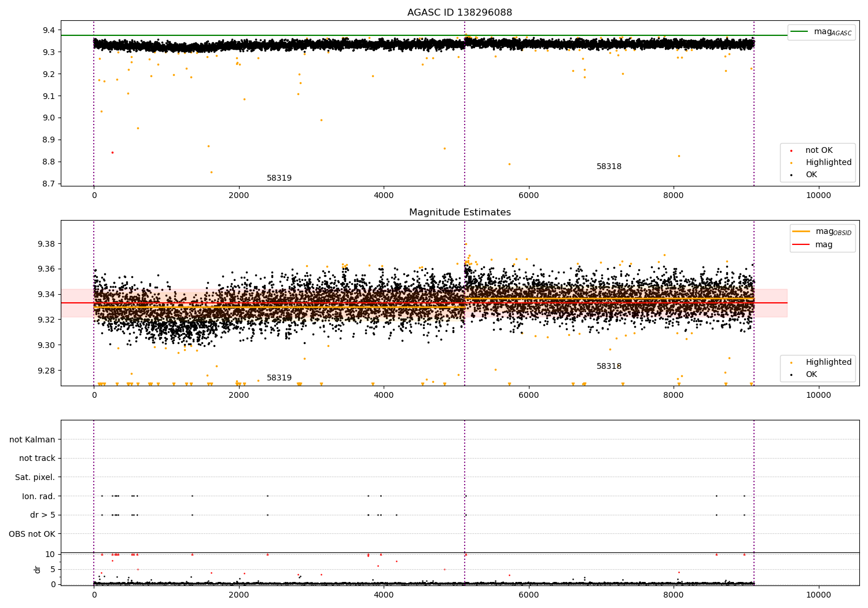Viewport: 868px width, 608px height.
Task: Click x-axis tick 2000 under bottom panel
Action: 239,595
